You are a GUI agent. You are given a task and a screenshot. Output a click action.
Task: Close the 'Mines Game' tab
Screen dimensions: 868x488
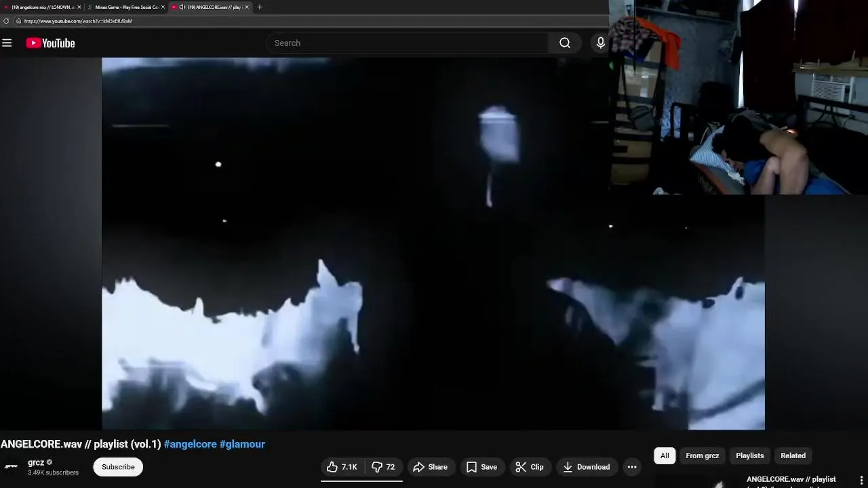point(163,7)
